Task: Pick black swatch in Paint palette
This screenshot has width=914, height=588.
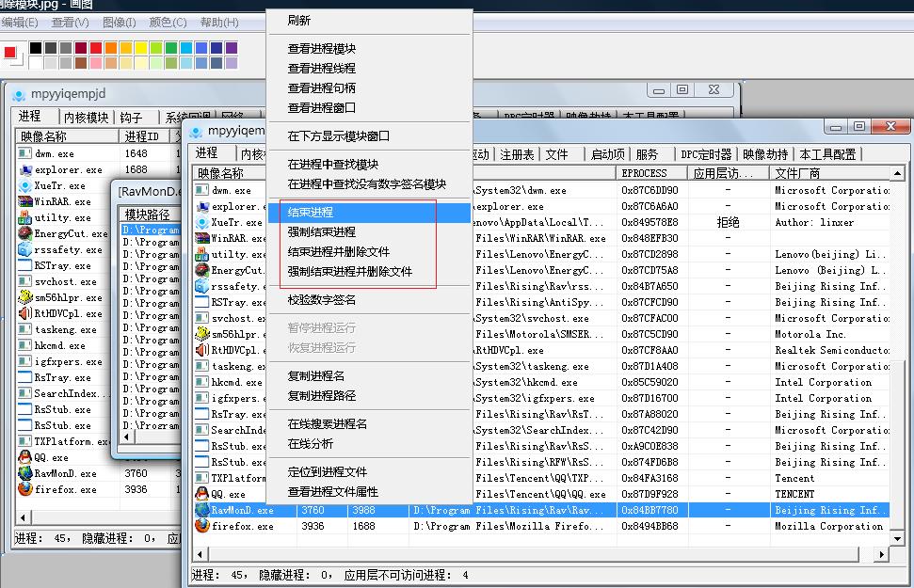Action: click(36, 48)
